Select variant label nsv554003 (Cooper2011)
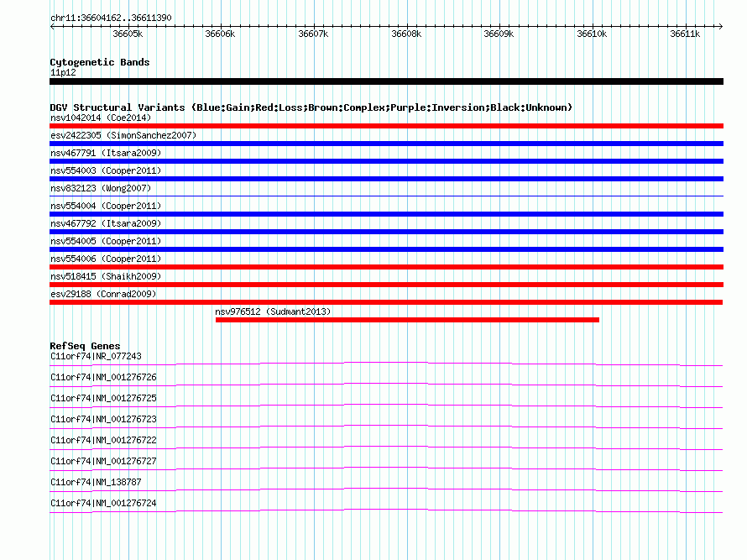This screenshot has width=747, height=560. click(106, 170)
